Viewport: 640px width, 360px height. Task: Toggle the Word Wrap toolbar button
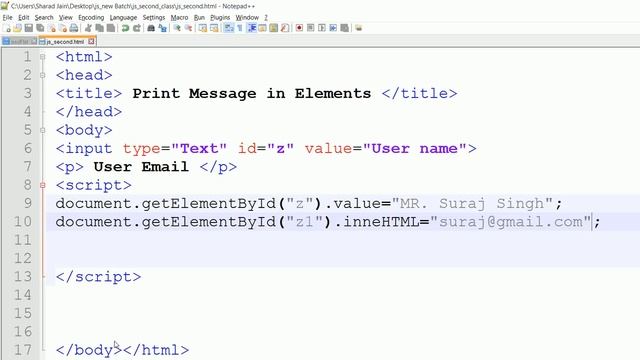pyautogui.click(x=228, y=28)
